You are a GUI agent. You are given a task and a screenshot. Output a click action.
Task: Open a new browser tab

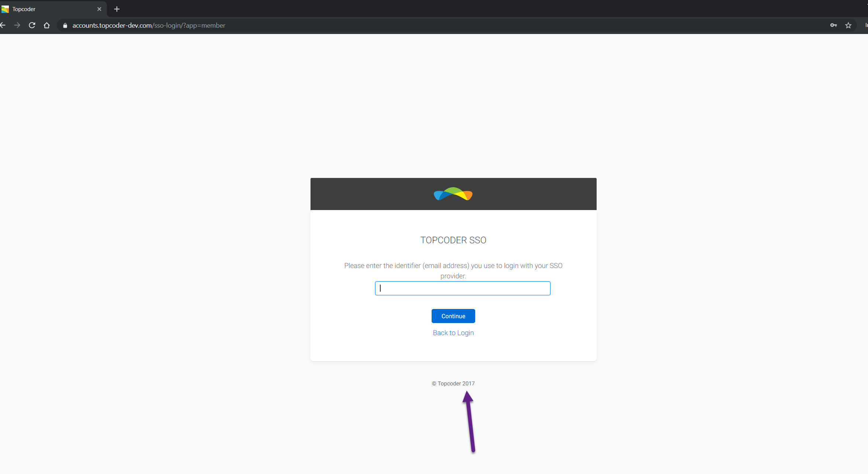(117, 9)
